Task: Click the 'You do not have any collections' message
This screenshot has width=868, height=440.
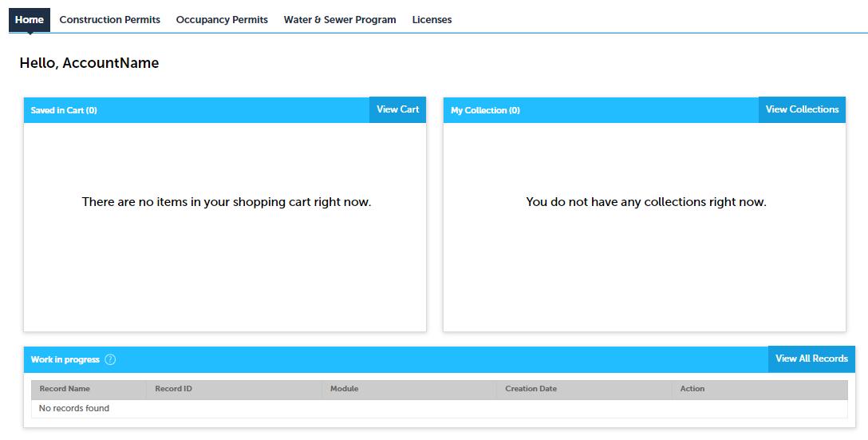Action: click(x=646, y=202)
